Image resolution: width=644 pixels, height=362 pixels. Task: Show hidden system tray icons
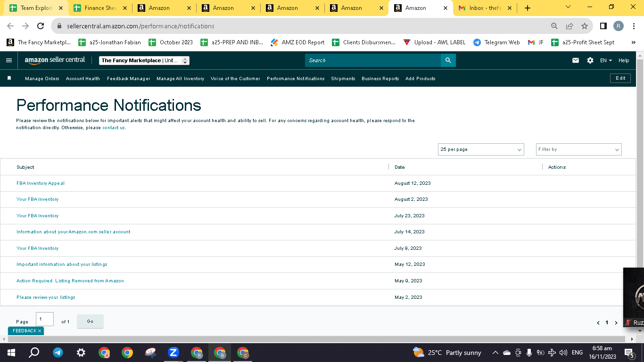495,353
